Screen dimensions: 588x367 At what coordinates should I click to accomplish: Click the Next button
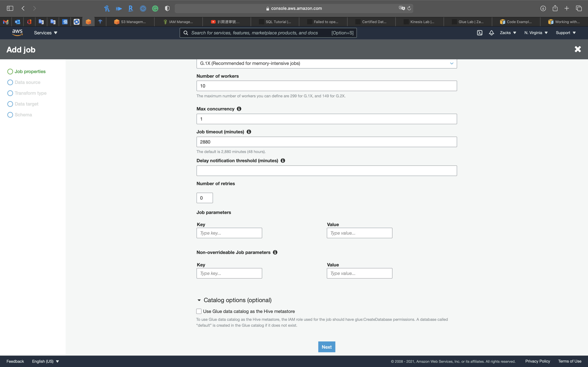tap(326, 347)
